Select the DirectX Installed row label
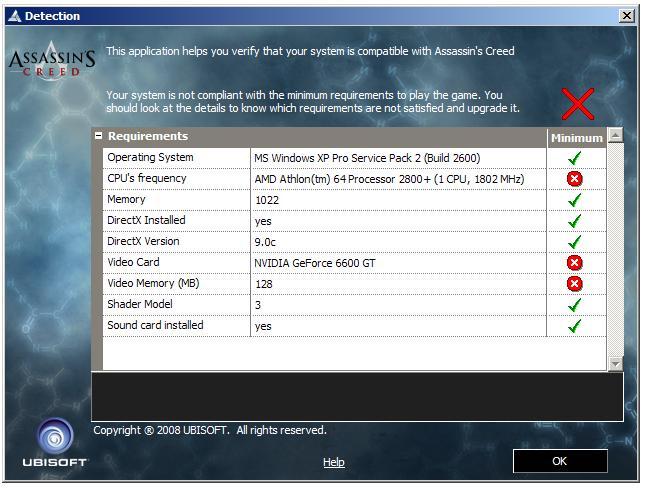Image resolution: width=645 pixels, height=489 pixels. click(x=146, y=220)
